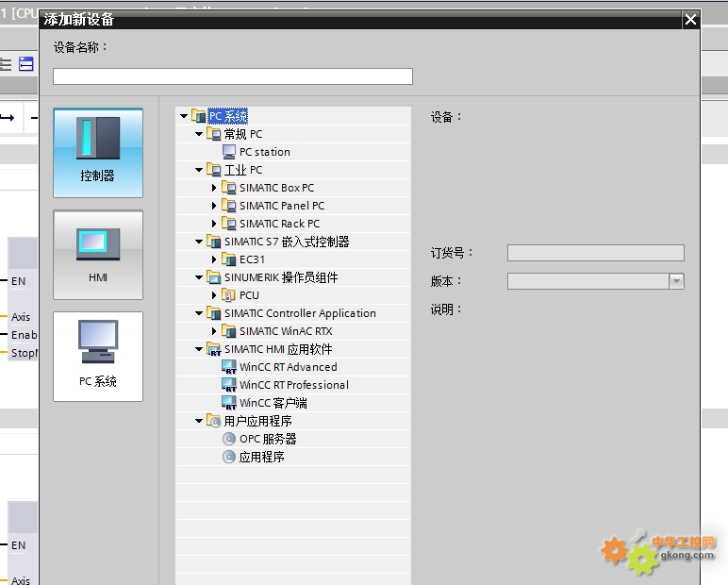Viewport: 728px width, 585px height.
Task: Click the PCU folder icon
Action: (x=229, y=295)
